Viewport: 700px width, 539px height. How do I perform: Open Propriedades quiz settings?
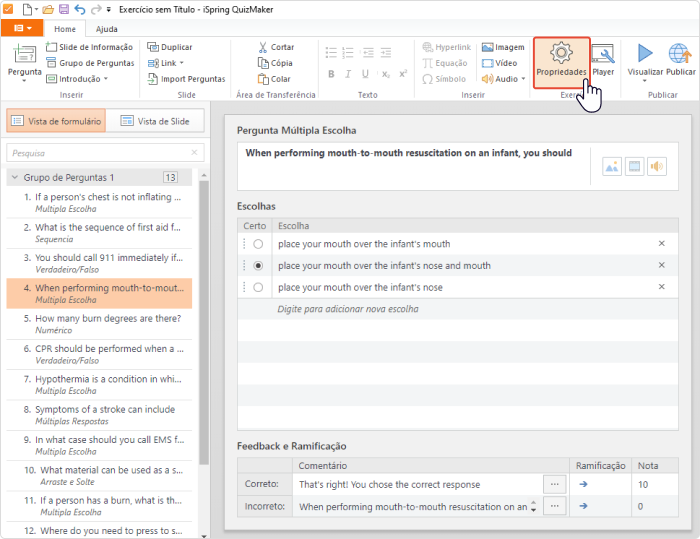[x=561, y=63]
